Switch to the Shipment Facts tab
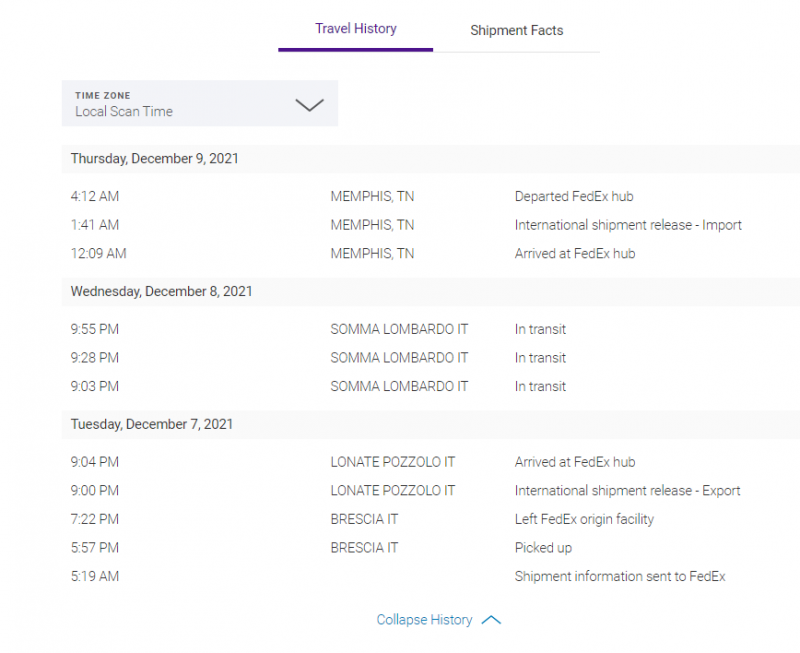Screen dimensions: 800x653 [x=516, y=31]
